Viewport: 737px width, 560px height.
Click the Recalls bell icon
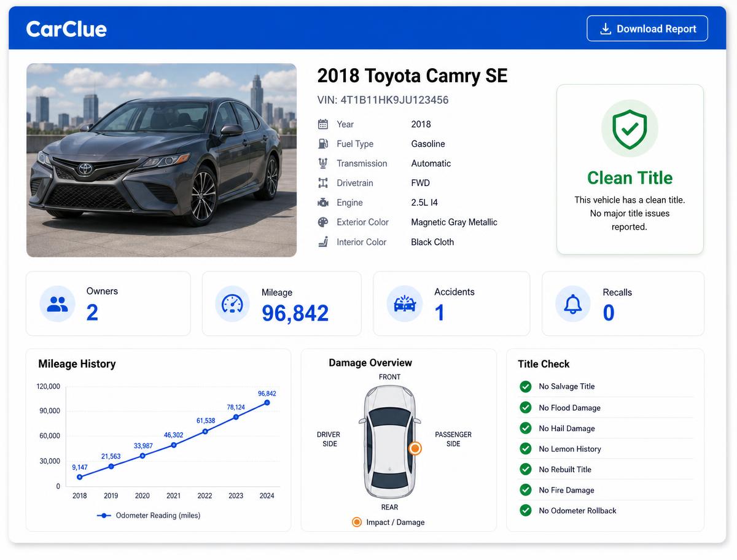click(x=573, y=304)
